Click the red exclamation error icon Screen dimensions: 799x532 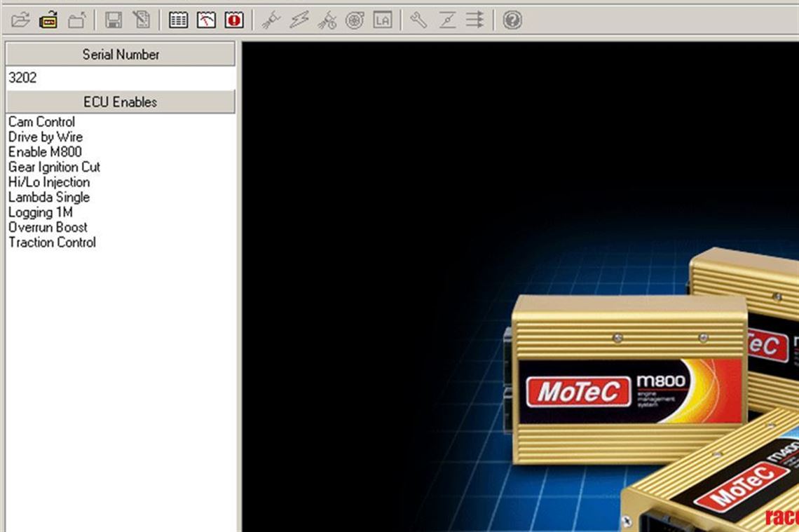click(234, 20)
